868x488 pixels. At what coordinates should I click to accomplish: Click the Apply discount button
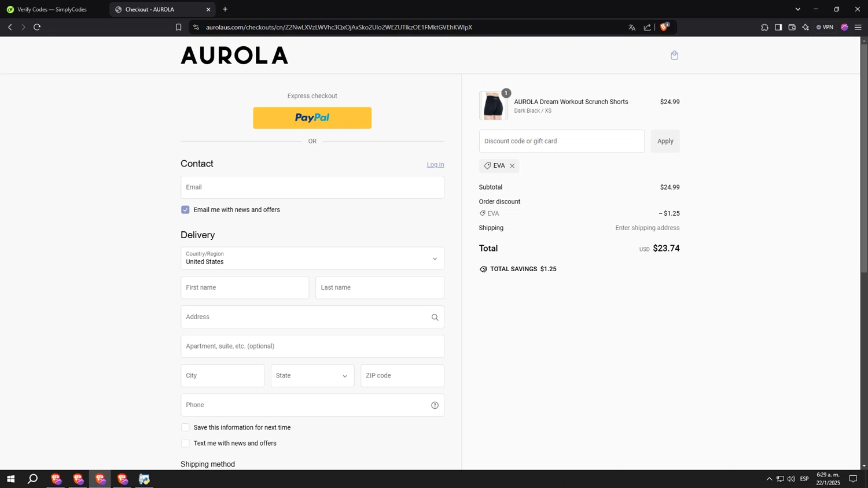(665, 141)
